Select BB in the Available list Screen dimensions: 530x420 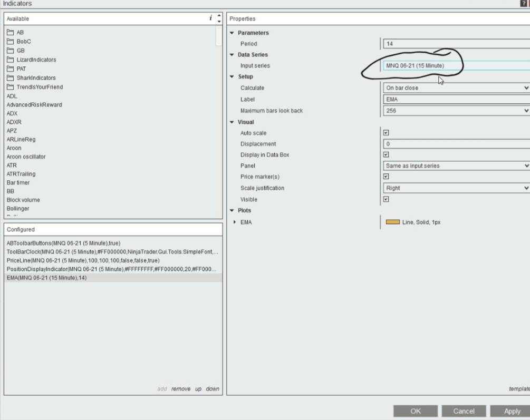pyautogui.click(x=11, y=191)
